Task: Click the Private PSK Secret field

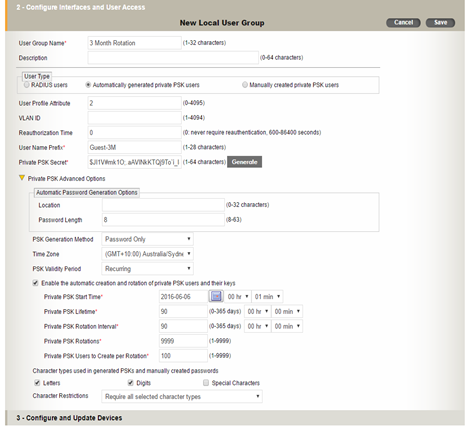Action: pyautogui.click(x=134, y=162)
